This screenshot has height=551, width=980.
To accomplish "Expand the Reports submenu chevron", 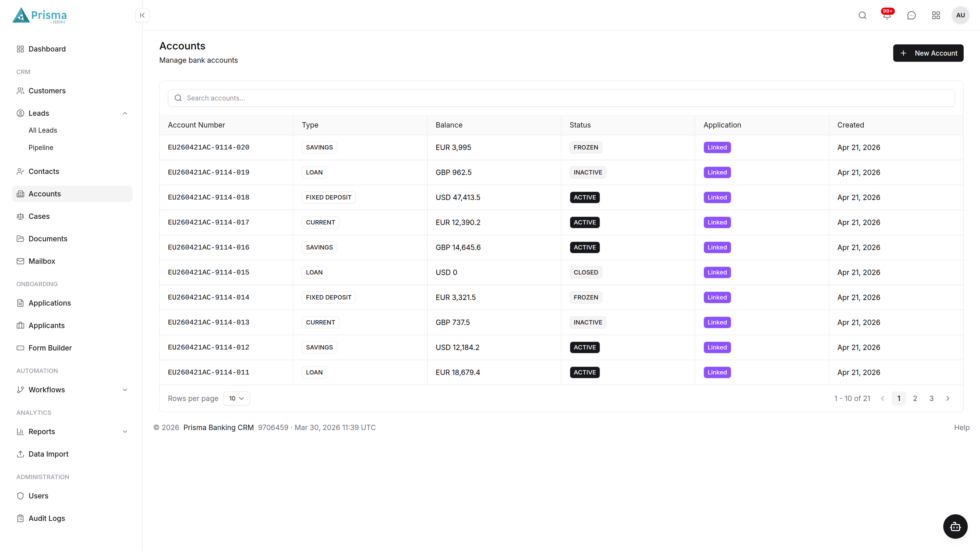I will tap(125, 432).
